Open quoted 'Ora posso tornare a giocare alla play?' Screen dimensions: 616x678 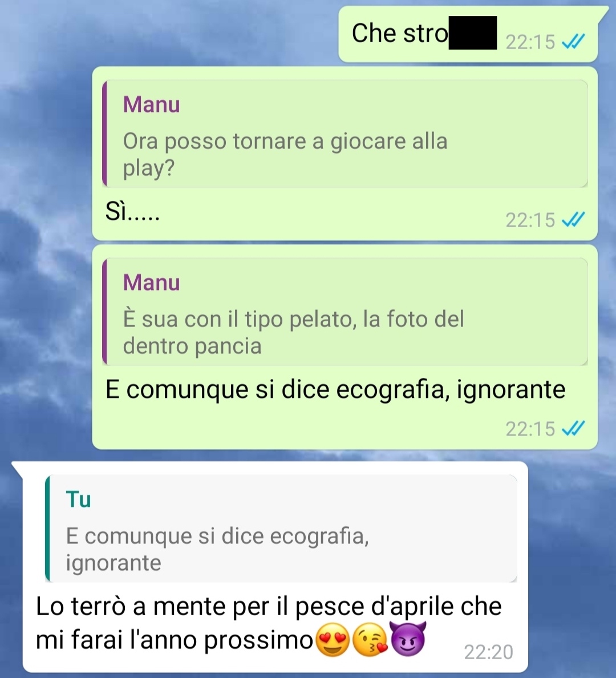tap(345, 134)
